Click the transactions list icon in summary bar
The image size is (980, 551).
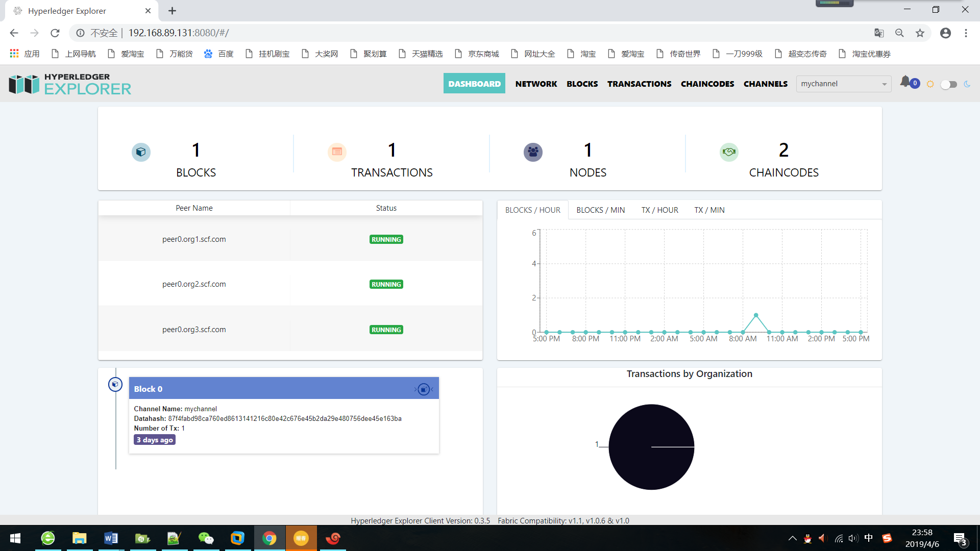pyautogui.click(x=337, y=152)
